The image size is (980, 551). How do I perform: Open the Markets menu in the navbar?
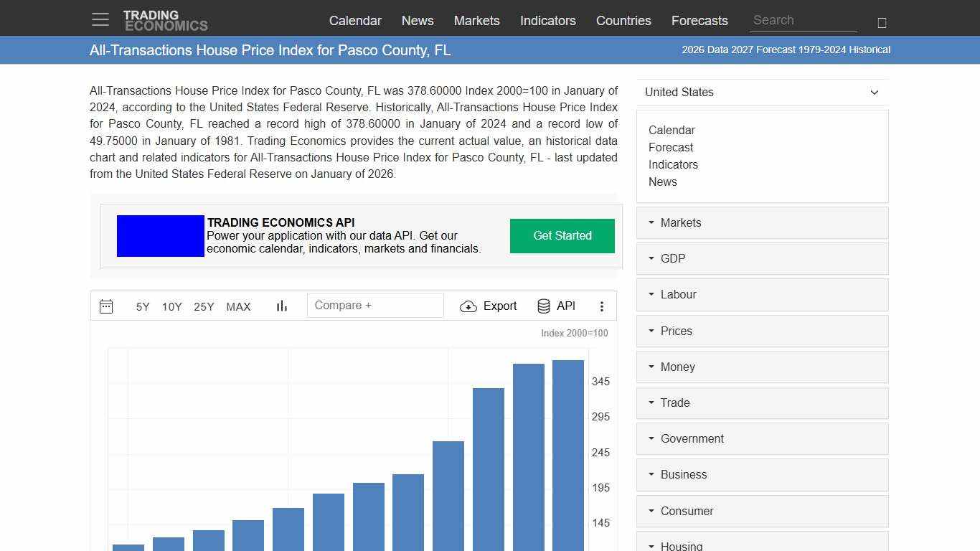(476, 21)
